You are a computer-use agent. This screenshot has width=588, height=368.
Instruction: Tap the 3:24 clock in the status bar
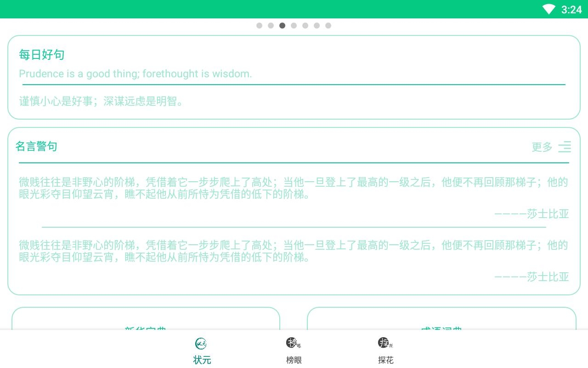571,10
